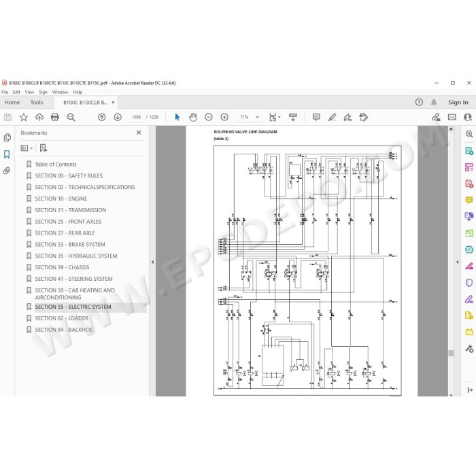This screenshot has width=476, height=476.
Task: Click the Sign In link
Action: [x=458, y=102]
